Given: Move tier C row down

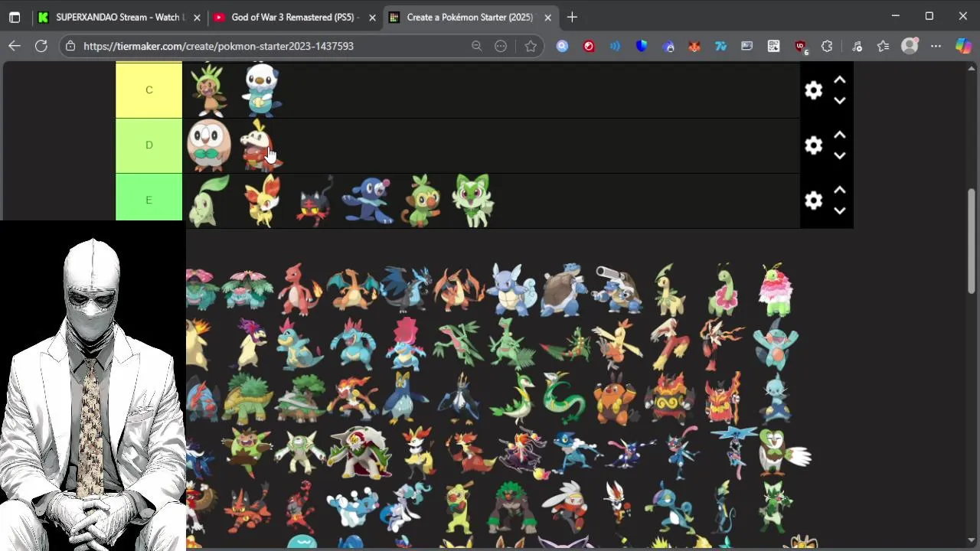Looking at the screenshot, I should 839,100.
